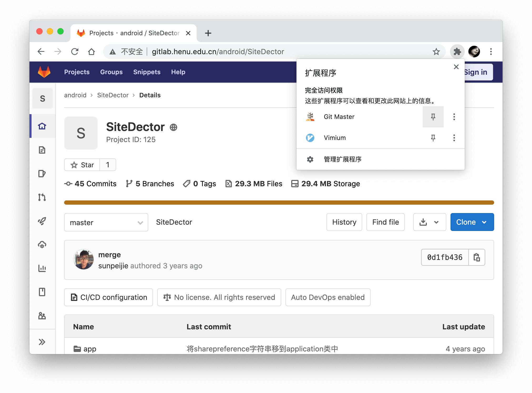Click the 管理扩展程序 link
Screen dimensions: 532x393
(344, 159)
